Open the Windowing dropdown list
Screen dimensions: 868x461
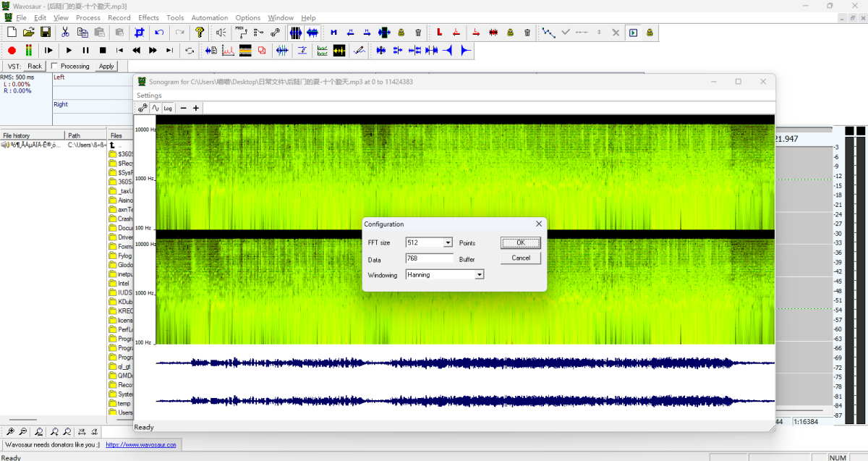tap(479, 275)
